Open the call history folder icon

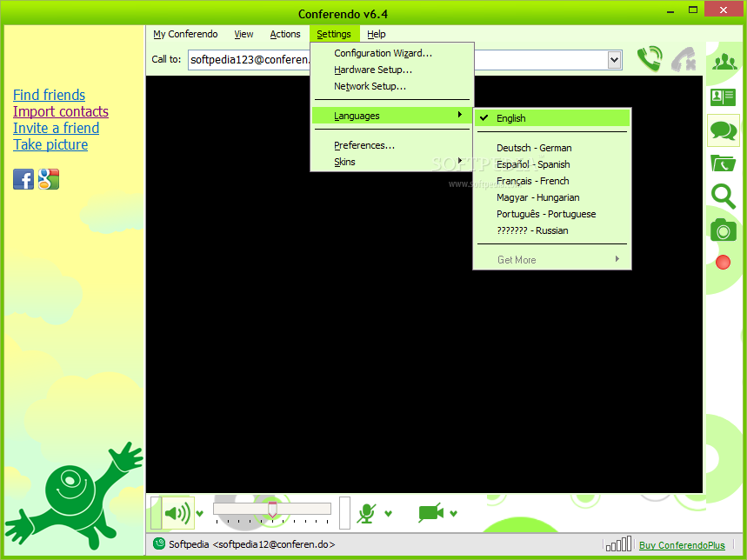click(x=723, y=163)
